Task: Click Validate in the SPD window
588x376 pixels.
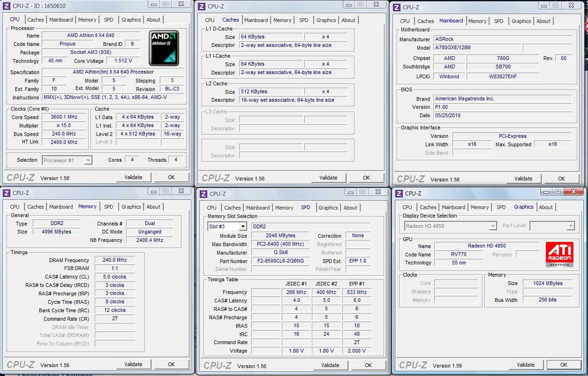Action: point(330,365)
